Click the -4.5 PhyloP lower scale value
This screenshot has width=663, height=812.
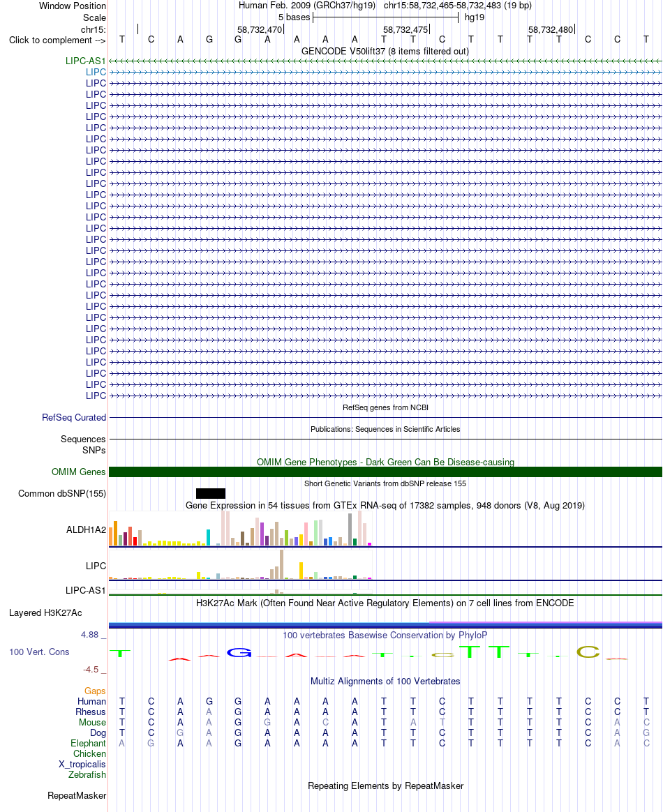tap(91, 670)
